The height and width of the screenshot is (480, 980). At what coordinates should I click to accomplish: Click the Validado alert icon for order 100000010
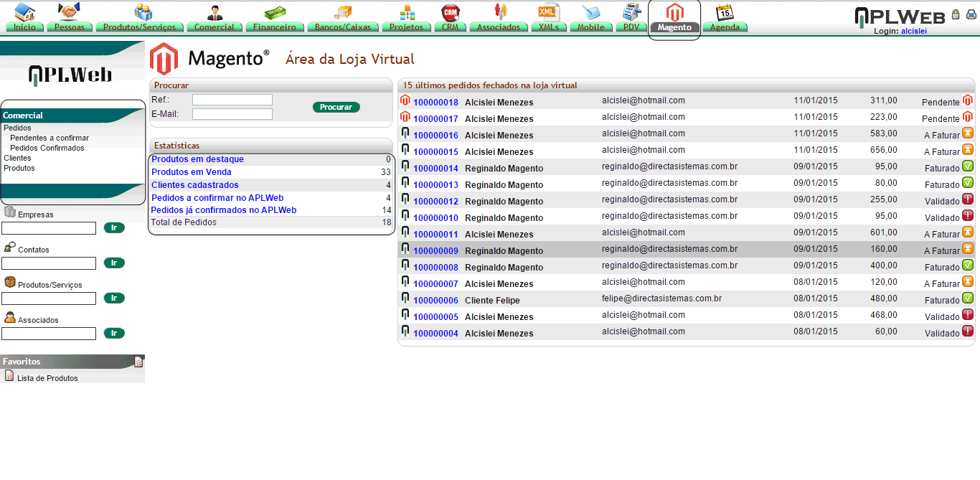pos(968,215)
